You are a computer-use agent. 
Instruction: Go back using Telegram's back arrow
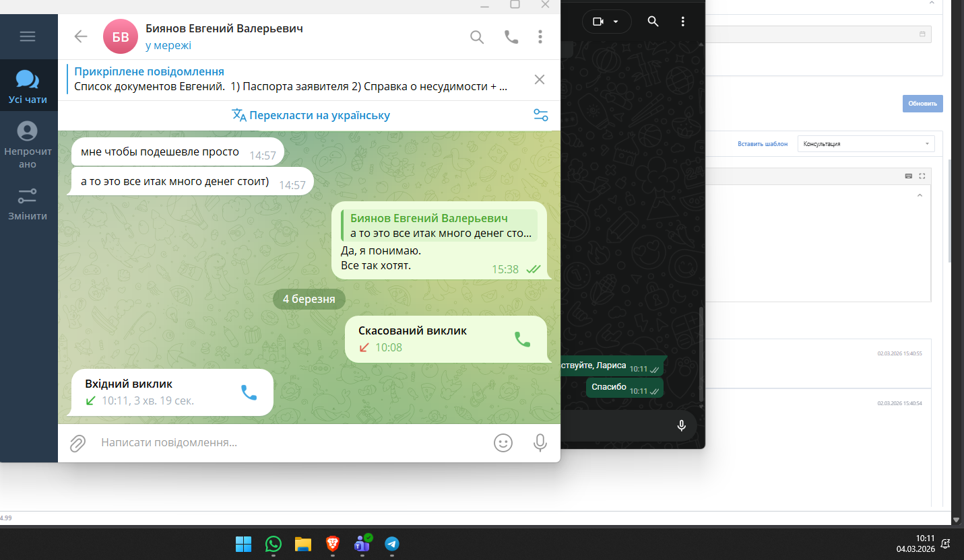[81, 36]
